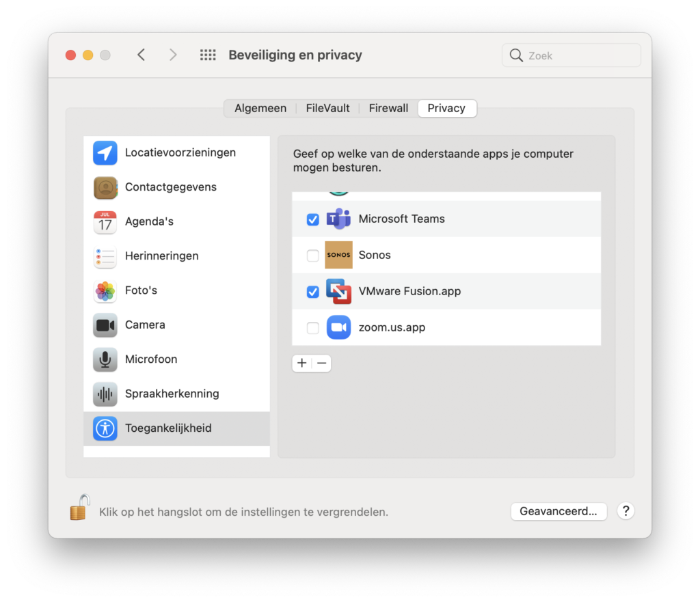
Task: Select Contactgegevens label in the sidebar
Action: click(x=170, y=187)
